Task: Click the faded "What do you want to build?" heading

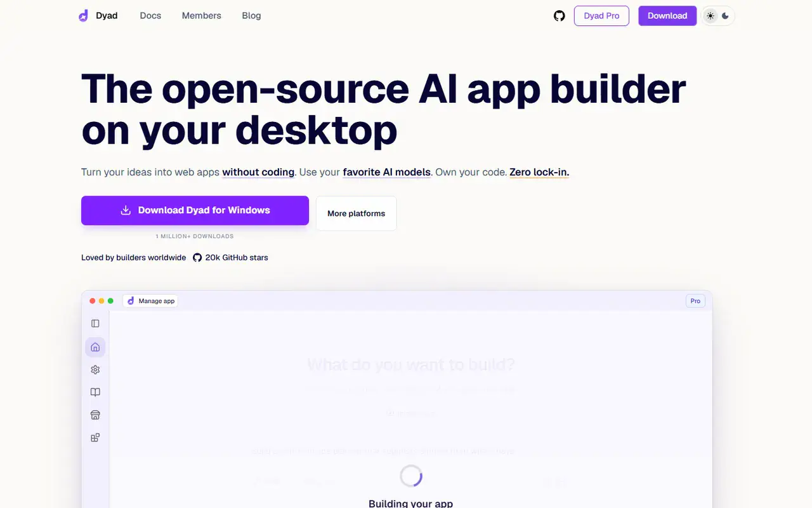Action: (x=411, y=364)
